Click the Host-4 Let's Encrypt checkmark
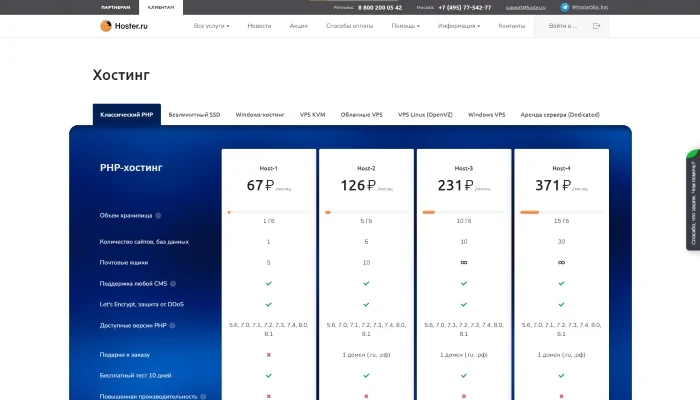This screenshot has height=400, width=700. (562, 304)
